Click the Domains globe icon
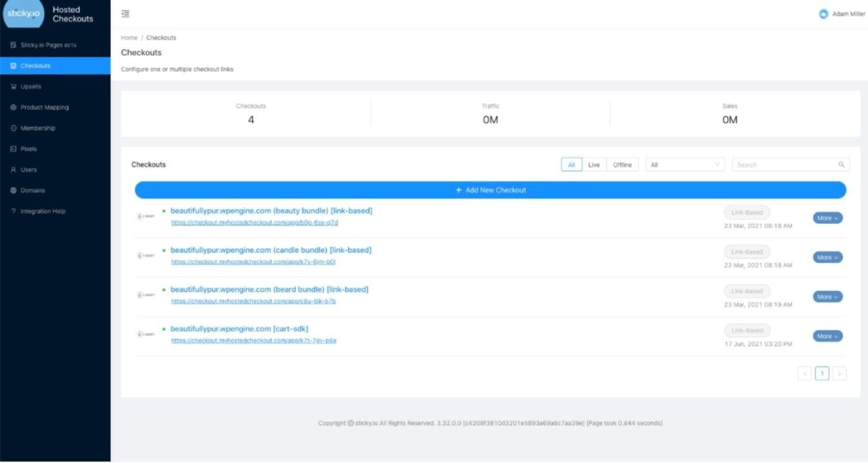This screenshot has height=463, width=868. tap(14, 190)
